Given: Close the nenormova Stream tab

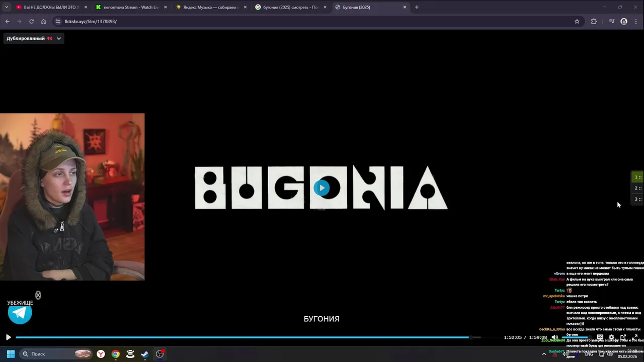Looking at the screenshot, I should click(x=166, y=7).
